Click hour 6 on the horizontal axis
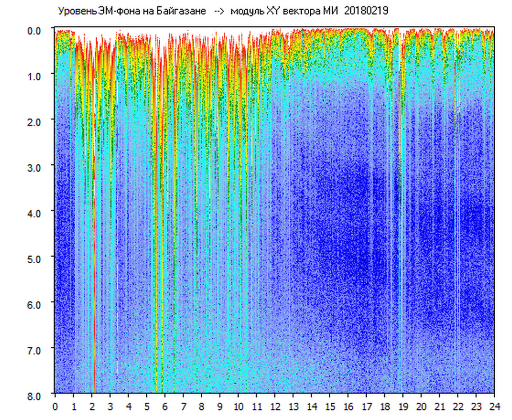This screenshot has width=512, height=420. coord(165,406)
